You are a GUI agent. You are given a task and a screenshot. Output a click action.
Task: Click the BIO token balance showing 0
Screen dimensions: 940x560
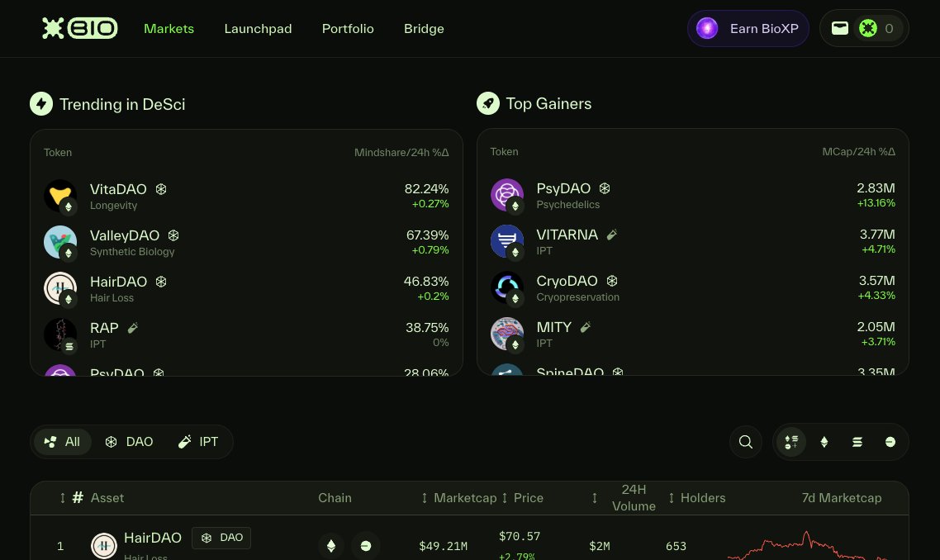pos(878,28)
